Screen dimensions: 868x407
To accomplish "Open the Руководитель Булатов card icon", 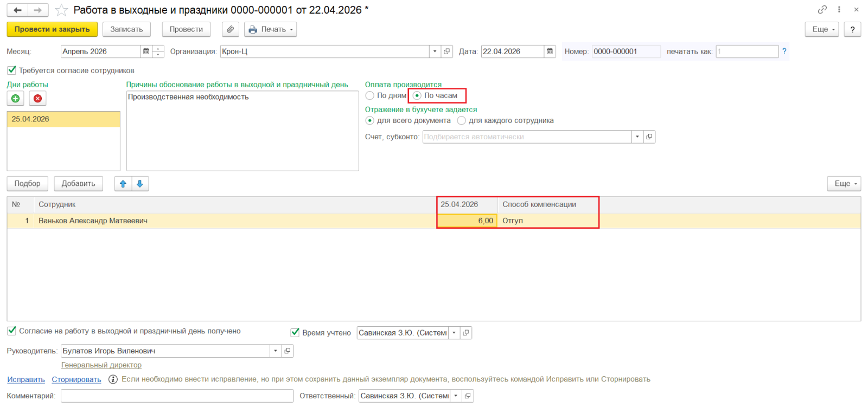I will pos(288,351).
